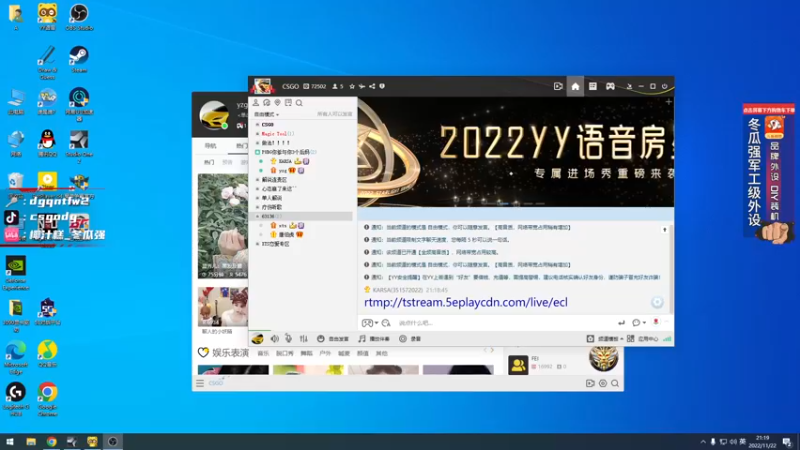Click the home icon in YY channel header
The height and width of the screenshot is (450, 800).
(576, 86)
